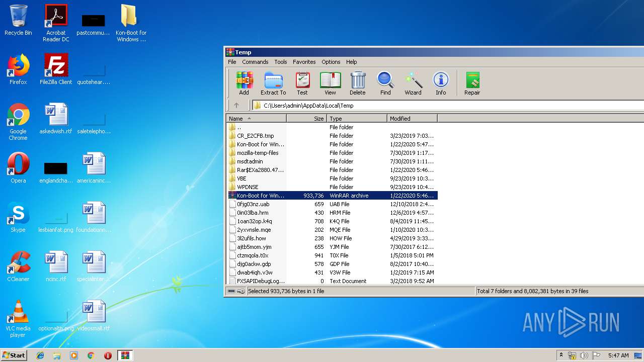Select VLC media player desktop icon
This screenshot has width=644, height=362.
tap(18, 319)
